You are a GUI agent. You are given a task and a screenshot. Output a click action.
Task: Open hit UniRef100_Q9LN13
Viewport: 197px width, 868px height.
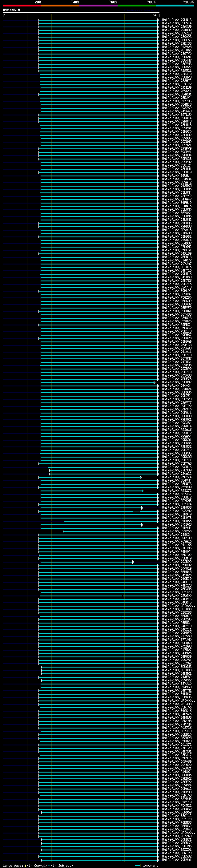177,20
